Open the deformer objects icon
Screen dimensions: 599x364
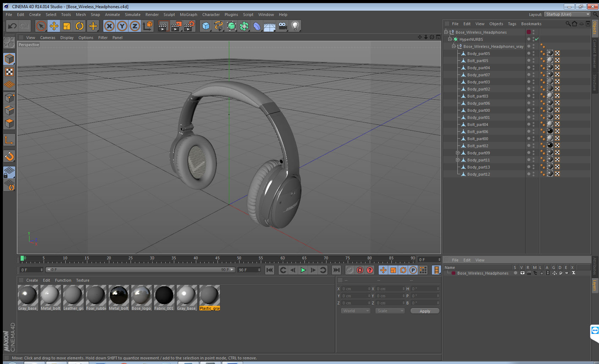257,26
